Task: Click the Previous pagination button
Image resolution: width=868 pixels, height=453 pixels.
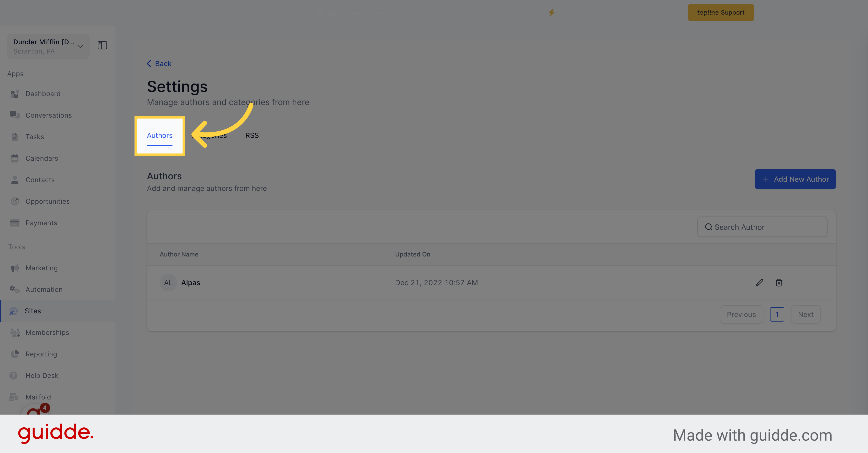Action: click(741, 314)
